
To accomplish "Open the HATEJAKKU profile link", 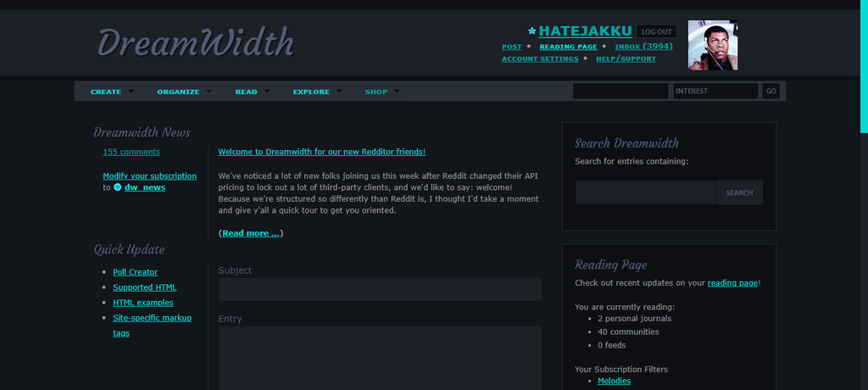I will click(x=585, y=31).
